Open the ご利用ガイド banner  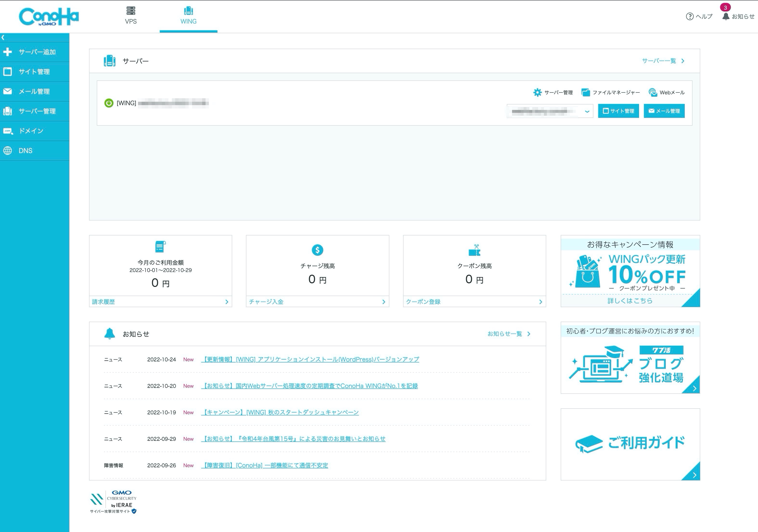pos(630,444)
